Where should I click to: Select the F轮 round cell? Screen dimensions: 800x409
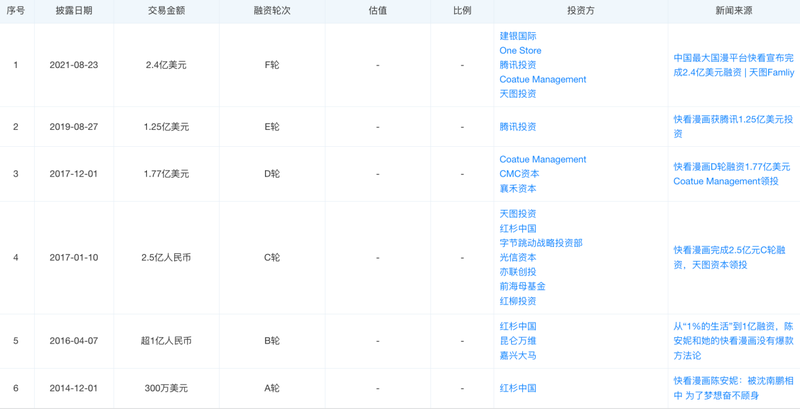[x=272, y=65]
